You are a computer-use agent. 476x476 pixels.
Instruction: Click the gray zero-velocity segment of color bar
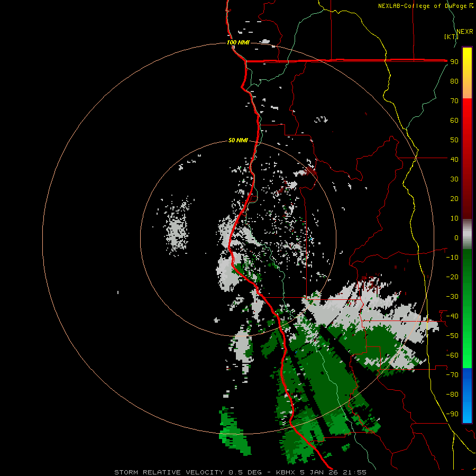(467, 234)
